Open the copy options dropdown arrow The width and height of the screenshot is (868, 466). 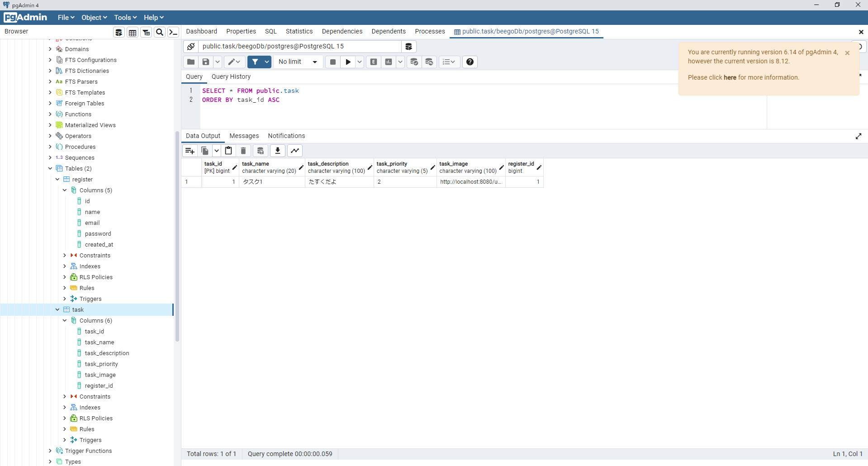click(217, 151)
